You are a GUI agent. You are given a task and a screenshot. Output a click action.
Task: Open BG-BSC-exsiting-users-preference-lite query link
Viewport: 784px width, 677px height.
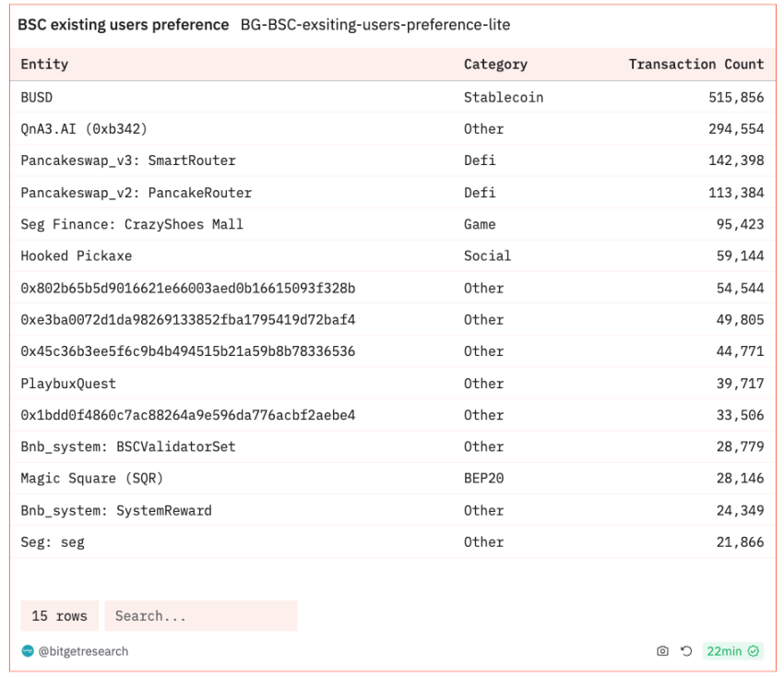pos(375,25)
